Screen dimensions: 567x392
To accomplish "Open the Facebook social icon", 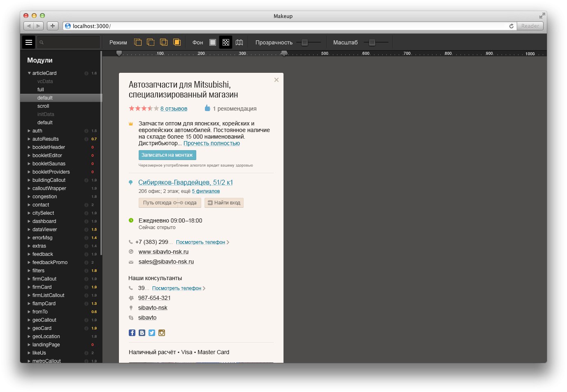I will [132, 333].
